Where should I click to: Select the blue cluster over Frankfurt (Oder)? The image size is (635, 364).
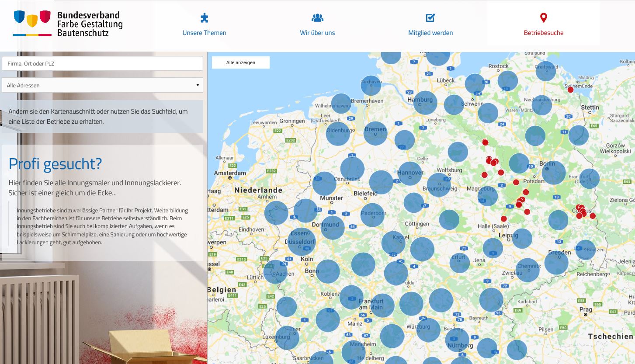(x=589, y=179)
